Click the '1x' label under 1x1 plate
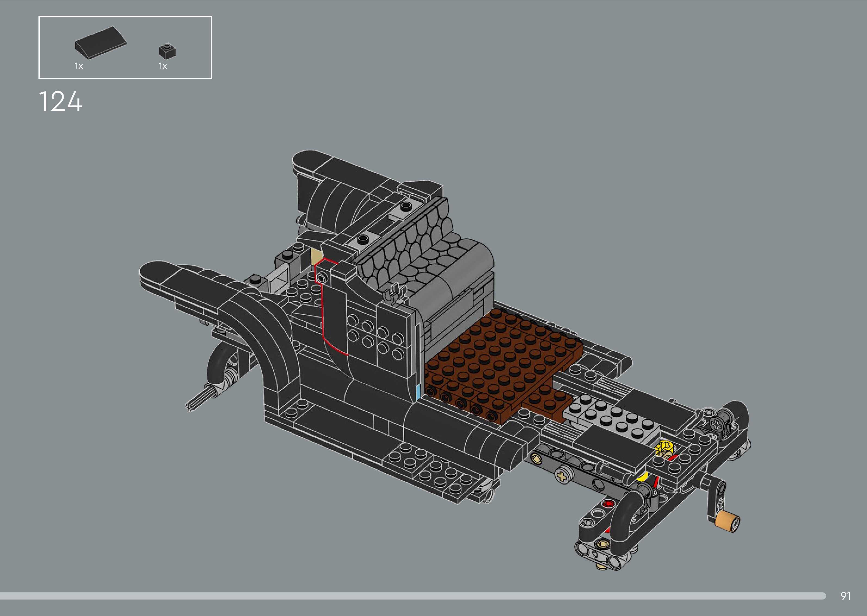The height and width of the screenshot is (616, 867). click(163, 66)
